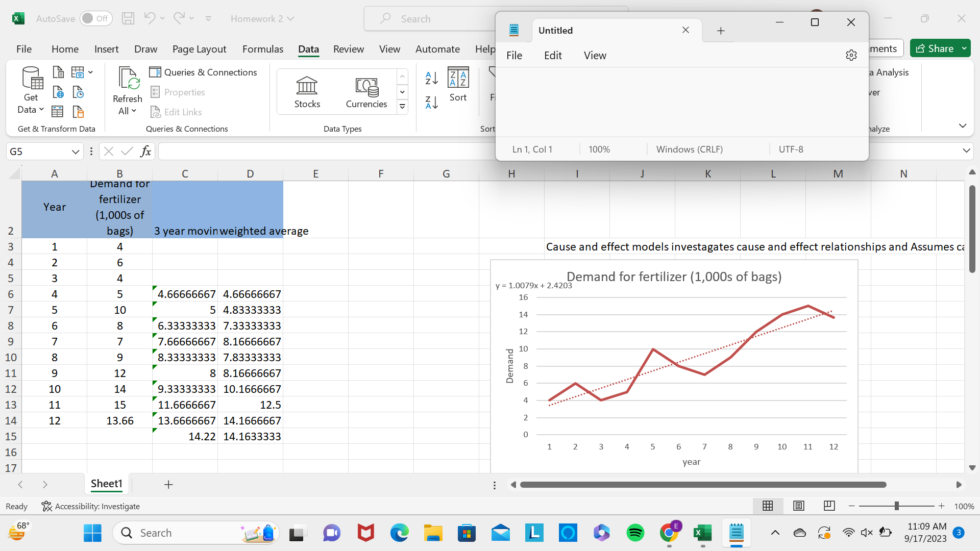
Task: Open the Formulas ribbon tab
Action: point(262,49)
